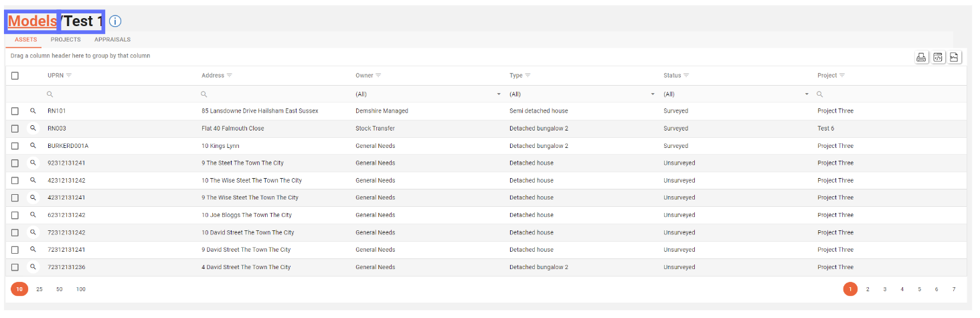Open the magnifier icon for row RN101
This screenshot has width=980, height=318.
pos(33,110)
